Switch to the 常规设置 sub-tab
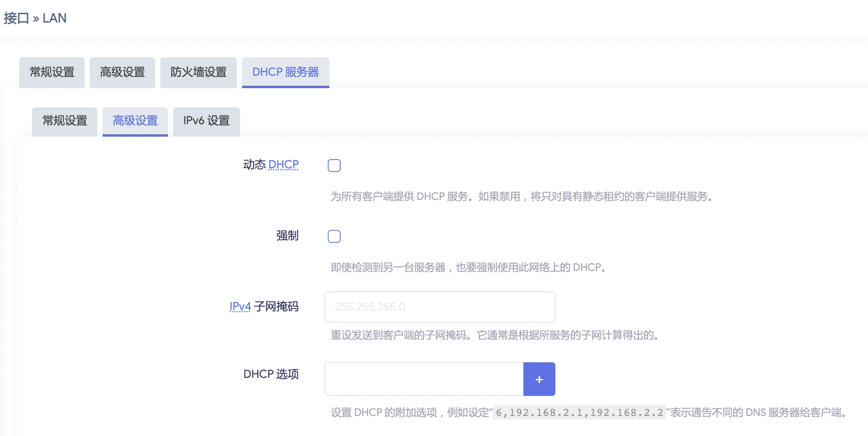 65,121
